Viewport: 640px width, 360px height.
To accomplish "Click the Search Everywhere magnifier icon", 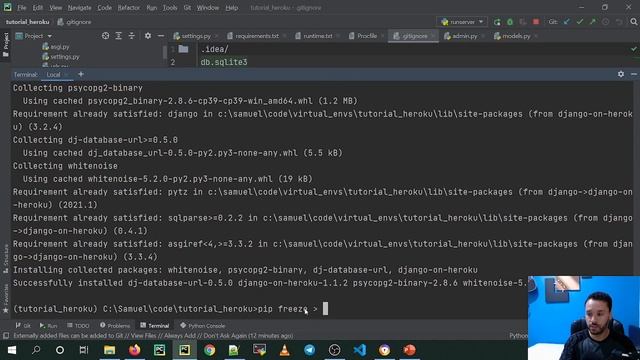I will click(x=633, y=22).
